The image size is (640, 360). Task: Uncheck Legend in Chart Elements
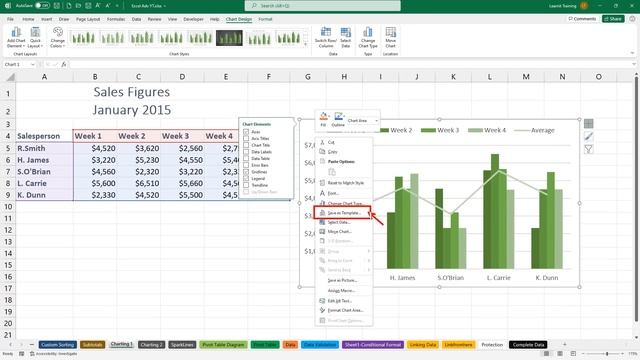point(246,178)
